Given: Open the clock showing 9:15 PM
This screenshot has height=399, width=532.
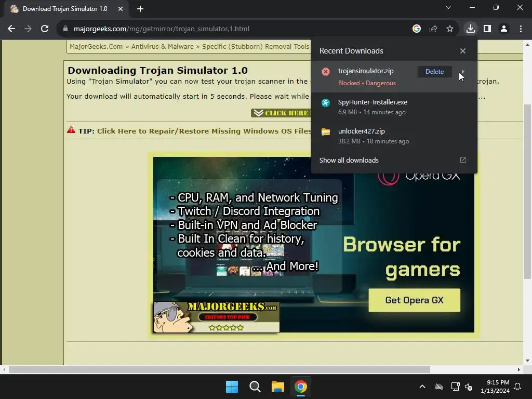Looking at the screenshot, I should pyautogui.click(x=495, y=387).
